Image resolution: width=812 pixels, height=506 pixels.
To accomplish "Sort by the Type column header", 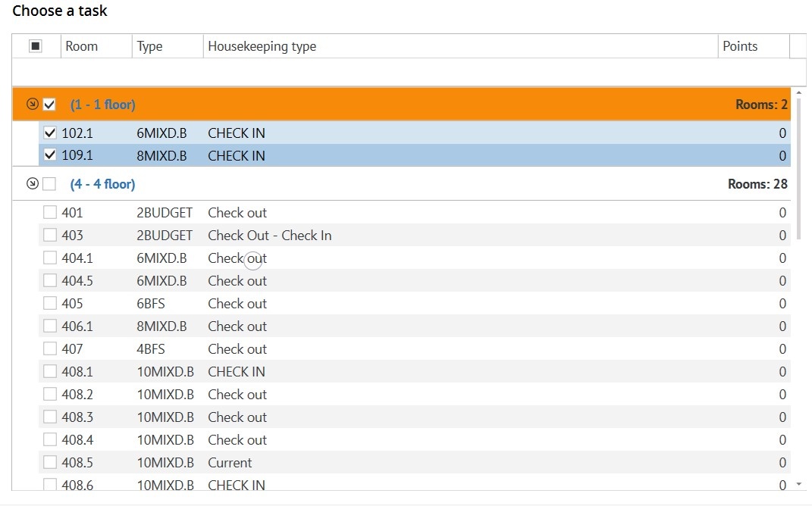I will pyautogui.click(x=168, y=46).
